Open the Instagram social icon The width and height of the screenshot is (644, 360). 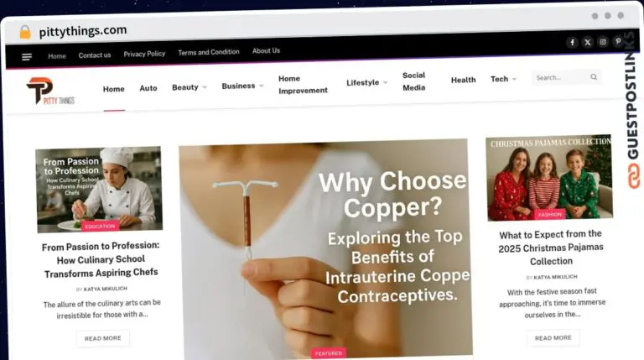click(603, 41)
